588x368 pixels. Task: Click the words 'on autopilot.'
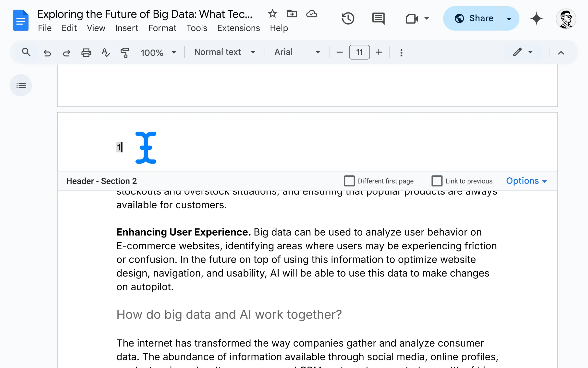click(x=145, y=287)
